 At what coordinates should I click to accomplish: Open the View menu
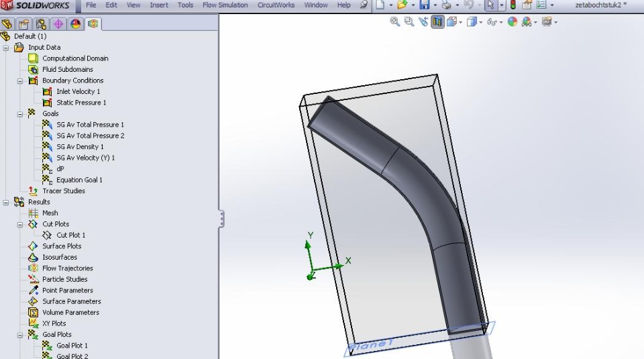coord(133,5)
